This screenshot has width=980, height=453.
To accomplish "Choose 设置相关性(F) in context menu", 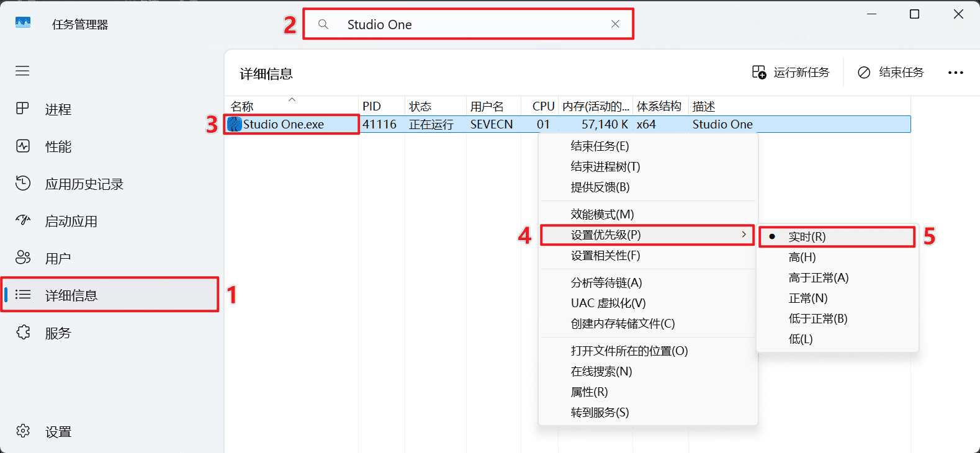I will point(648,255).
